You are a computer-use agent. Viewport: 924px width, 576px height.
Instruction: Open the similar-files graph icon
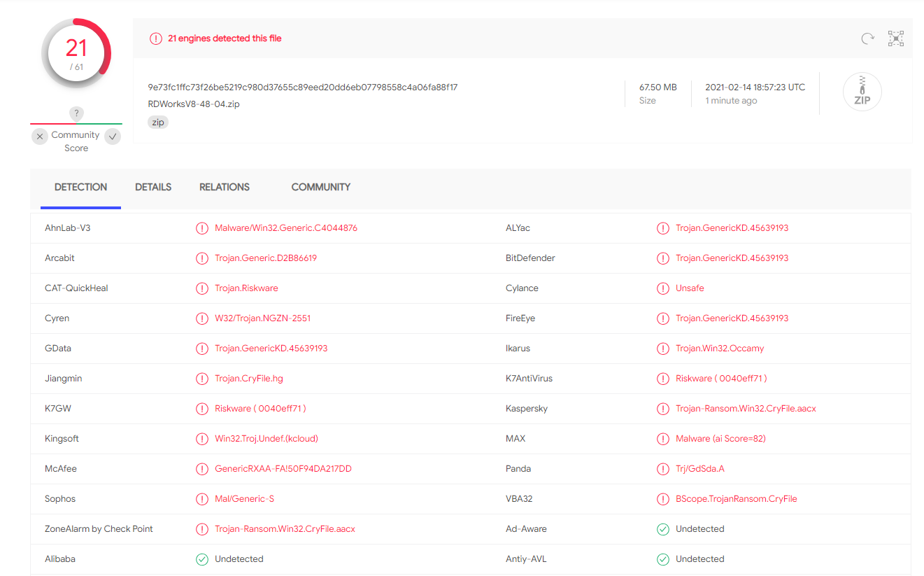(896, 38)
